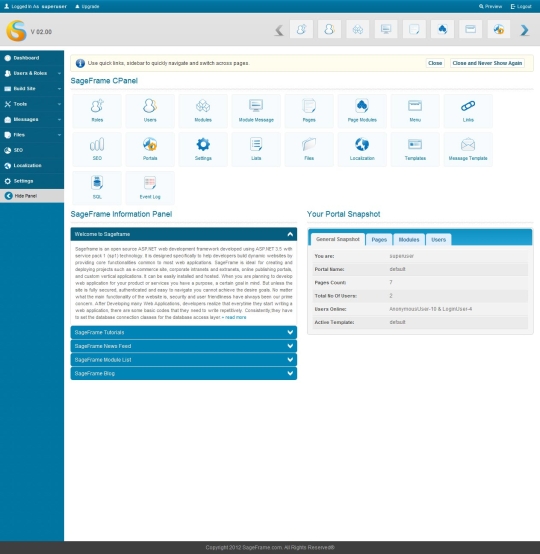The width and height of the screenshot is (540, 554).
Task: Click the Users quick link in top bar
Action: point(329,29)
